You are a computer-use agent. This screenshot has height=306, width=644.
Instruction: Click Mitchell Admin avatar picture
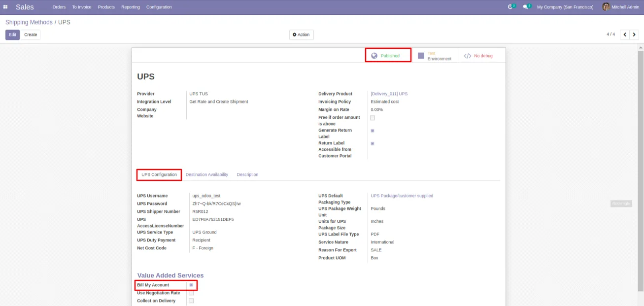coord(606,7)
